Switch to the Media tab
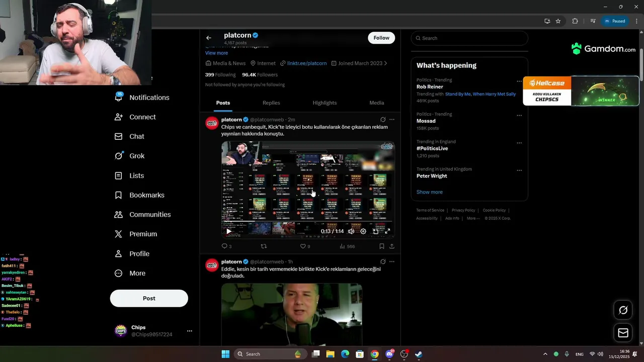The width and height of the screenshot is (644, 362). coord(377,103)
